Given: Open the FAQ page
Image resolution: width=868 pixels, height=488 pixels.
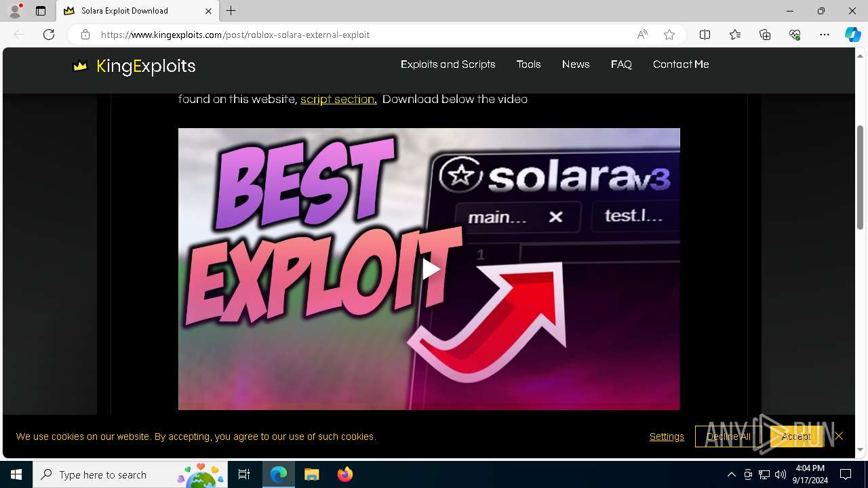Looking at the screenshot, I should 621,64.
